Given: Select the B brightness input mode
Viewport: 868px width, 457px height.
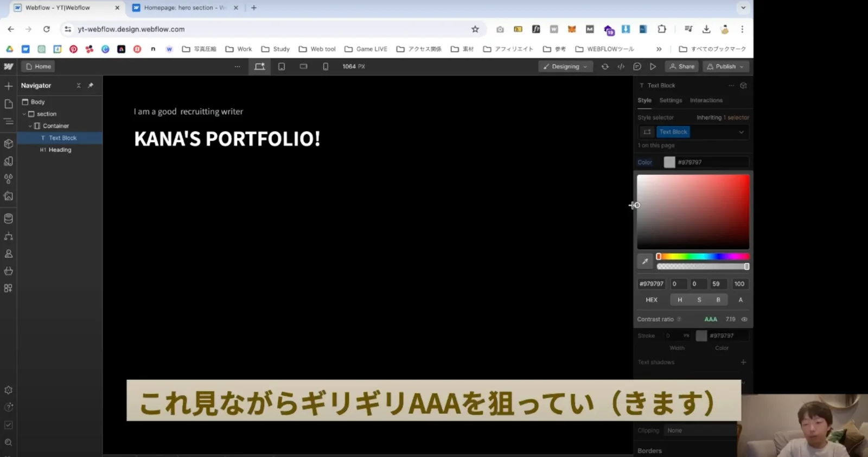Looking at the screenshot, I should (x=718, y=300).
